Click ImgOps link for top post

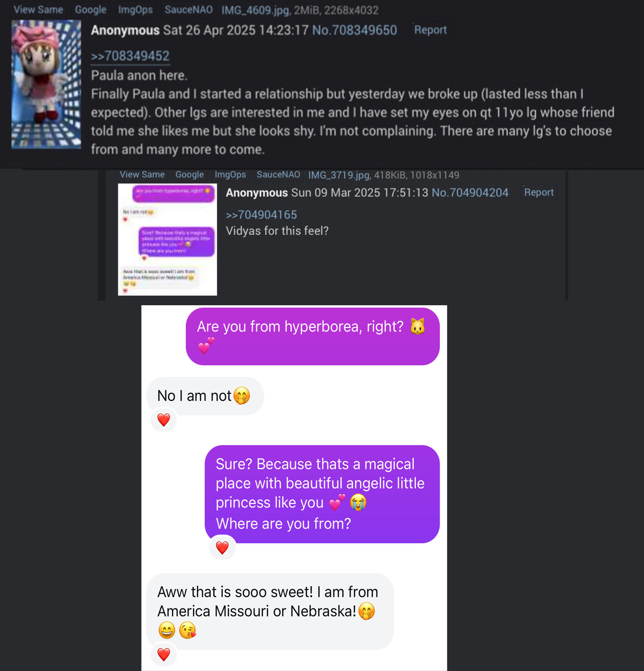[x=135, y=10]
